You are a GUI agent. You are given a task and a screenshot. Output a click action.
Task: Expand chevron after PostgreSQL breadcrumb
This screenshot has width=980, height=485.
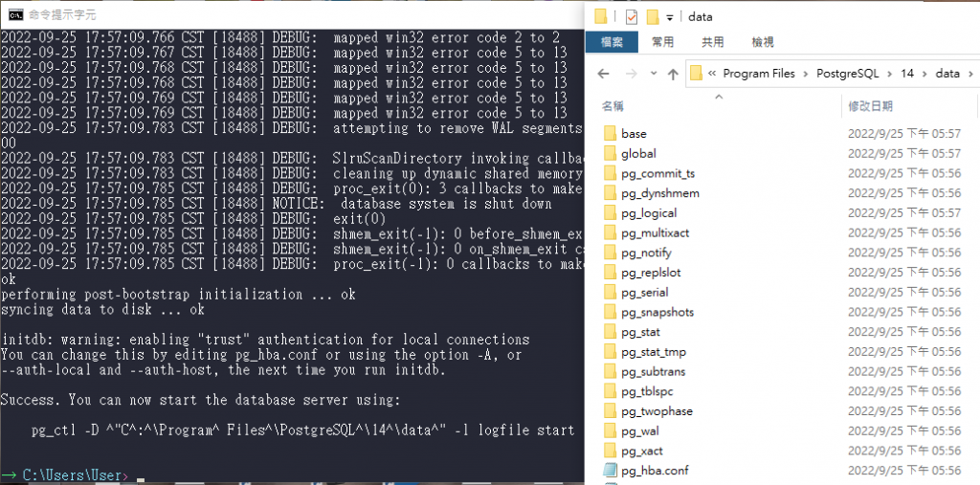tap(889, 74)
